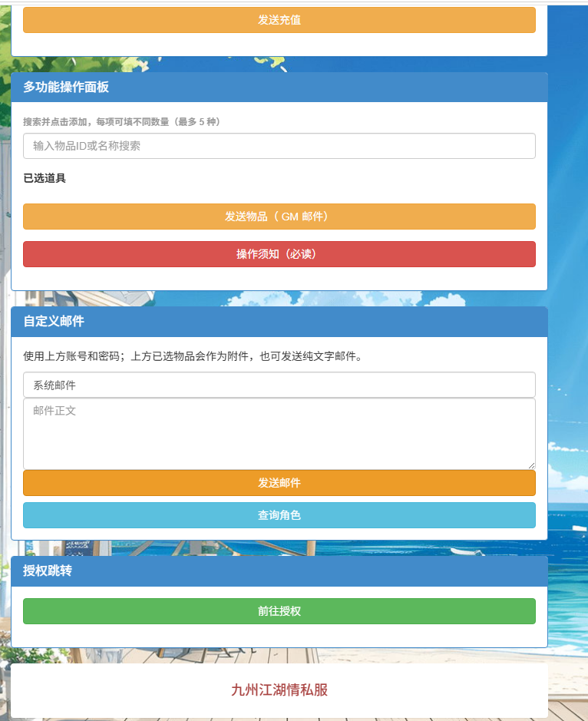
Task: Go to authorization via 前往授权
Action: pos(279,611)
